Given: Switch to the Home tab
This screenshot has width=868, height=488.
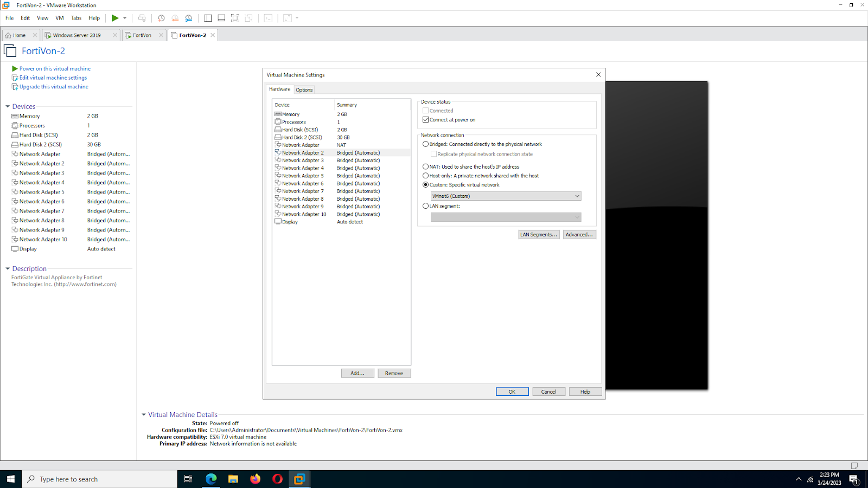Looking at the screenshot, I should [x=20, y=35].
